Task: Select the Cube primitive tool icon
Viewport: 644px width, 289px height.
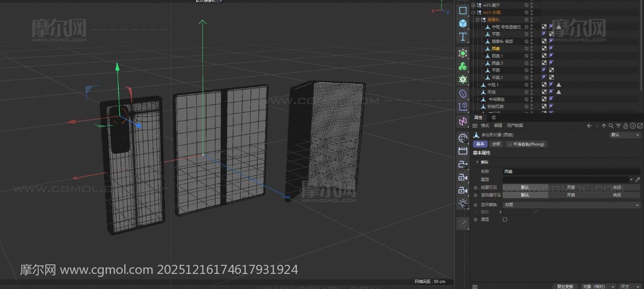Action: click(463, 23)
